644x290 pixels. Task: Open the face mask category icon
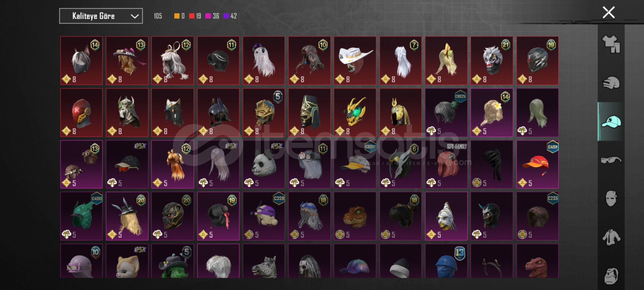[x=611, y=199]
